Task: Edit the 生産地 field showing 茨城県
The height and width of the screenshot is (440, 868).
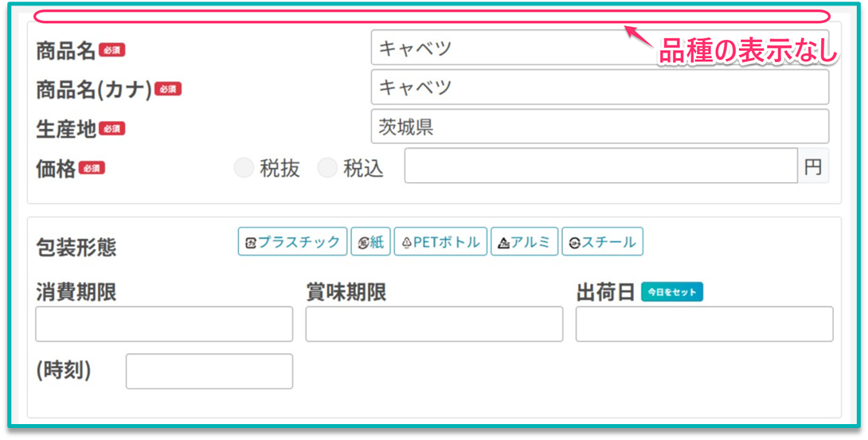Action: pos(599,127)
